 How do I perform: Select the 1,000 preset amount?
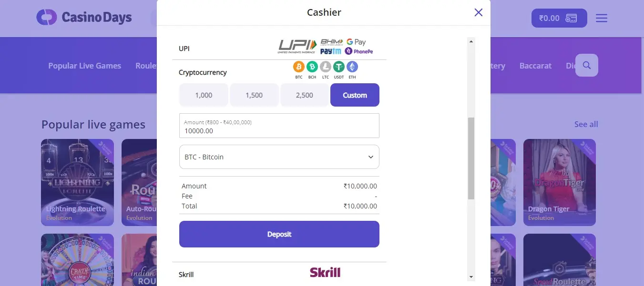click(x=204, y=95)
